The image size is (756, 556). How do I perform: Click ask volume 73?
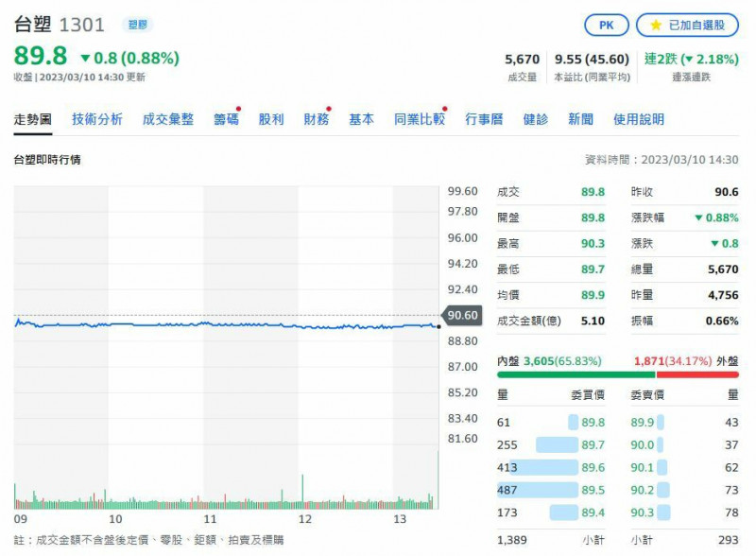point(731,490)
